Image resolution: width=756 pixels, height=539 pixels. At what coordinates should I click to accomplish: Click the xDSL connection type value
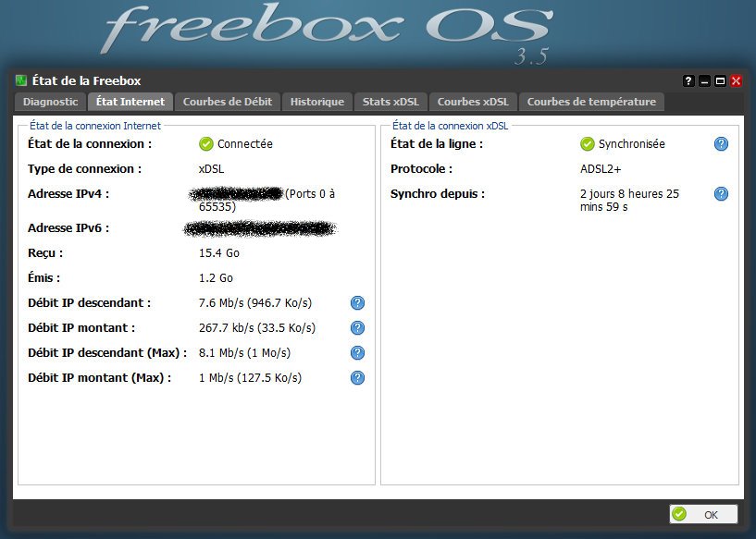tap(211, 169)
